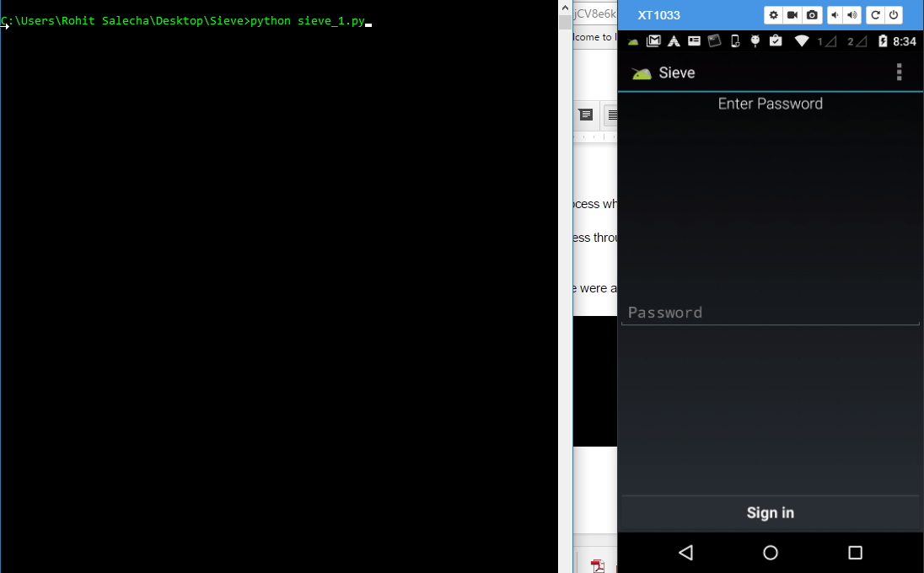924x573 pixels.
Task: Click the comment icon in document toolbar
Action: 585,115
